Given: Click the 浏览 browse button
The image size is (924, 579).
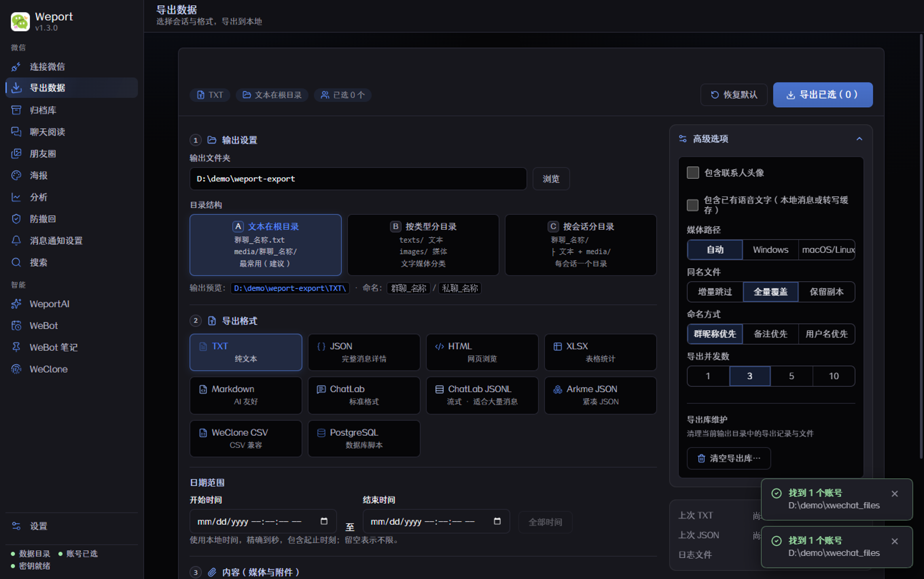Looking at the screenshot, I should 551,179.
